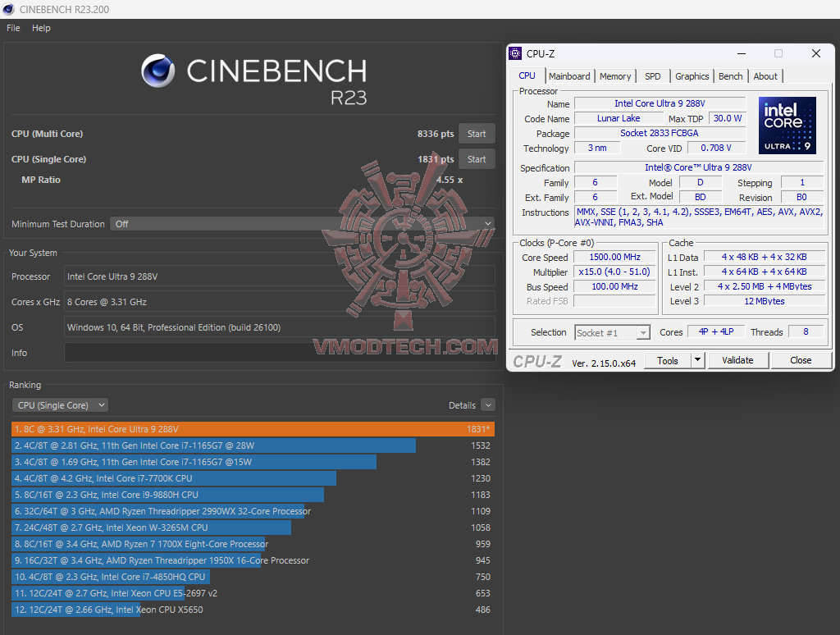
Task: Select ranking row Intel Xeon W-3265M
Action: click(x=253, y=528)
